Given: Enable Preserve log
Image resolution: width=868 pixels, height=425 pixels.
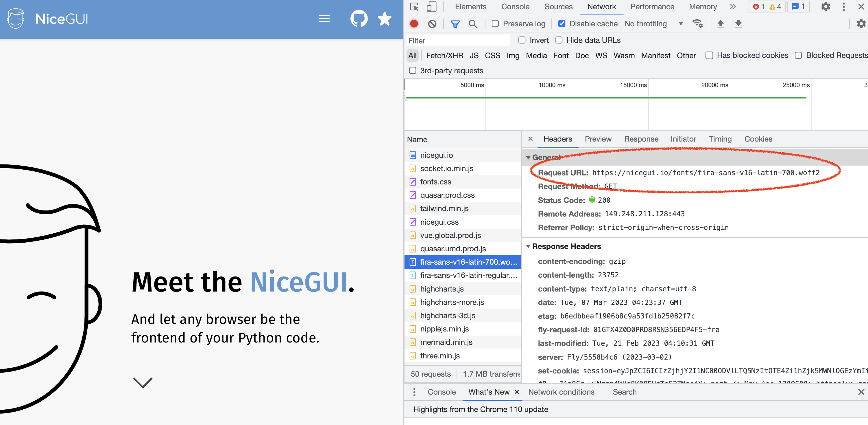Looking at the screenshot, I should point(495,24).
